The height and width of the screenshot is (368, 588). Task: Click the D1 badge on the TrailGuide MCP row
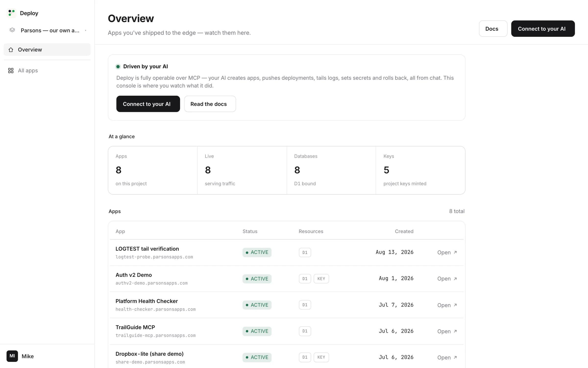point(305,331)
